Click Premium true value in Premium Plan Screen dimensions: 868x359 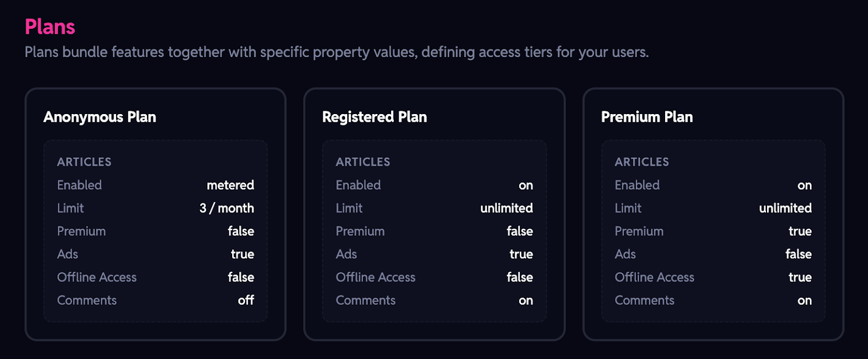(800, 231)
